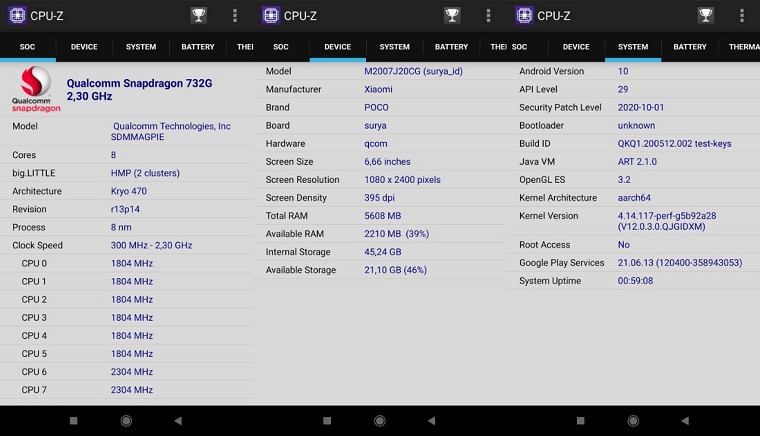Screen dimensions: 760x436
Task: Tap the trophy icon in the left CPU-Z screen
Action: tap(198, 16)
